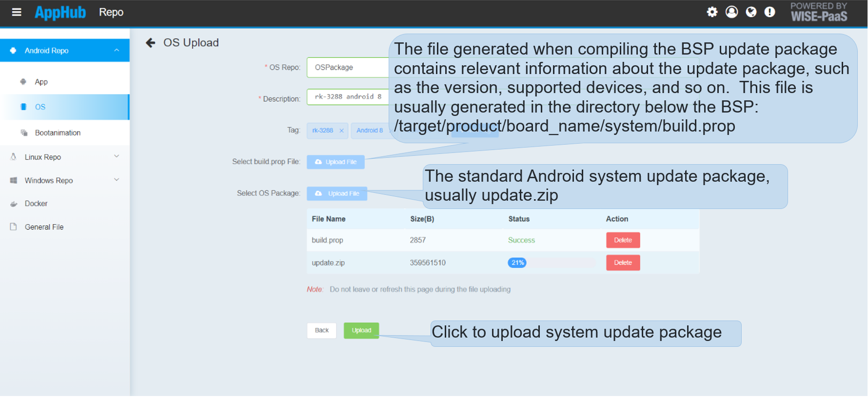This screenshot has width=868, height=397.
Task: Expand the Linux Repo chevron
Action: click(x=117, y=156)
